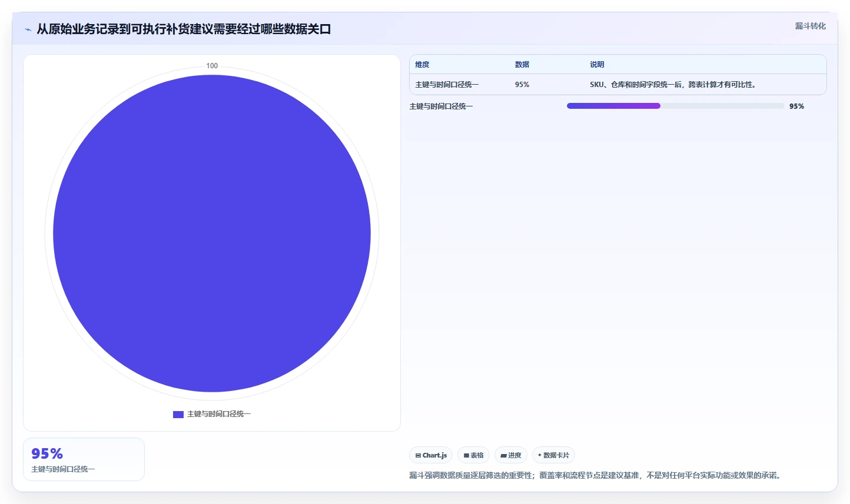The height and width of the screenshot is (504, 850).
Task: Click the stat card caption 主键与时间口径统一
Action: [63, 469]
